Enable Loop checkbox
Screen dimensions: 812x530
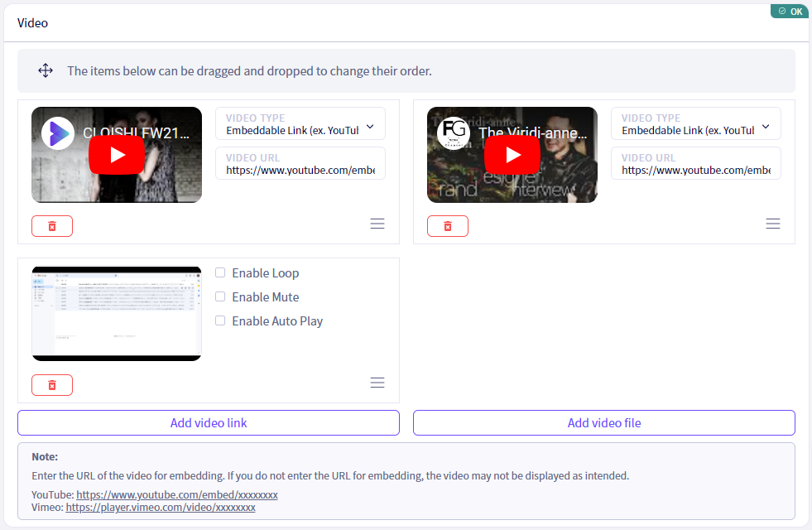(220, 272)
